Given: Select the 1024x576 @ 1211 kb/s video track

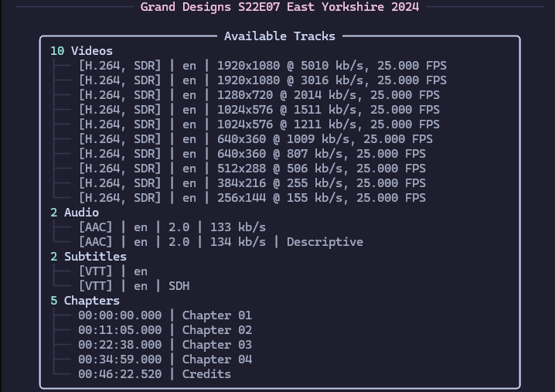Looking at the screenshot, I should 259,124.
